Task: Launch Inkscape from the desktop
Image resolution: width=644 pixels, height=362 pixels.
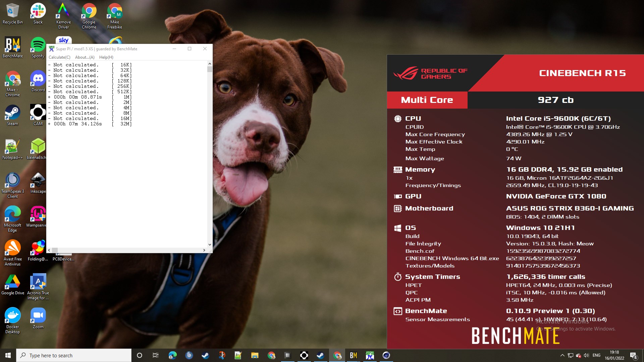Action: pyautogui.click(x=38, y=183)
